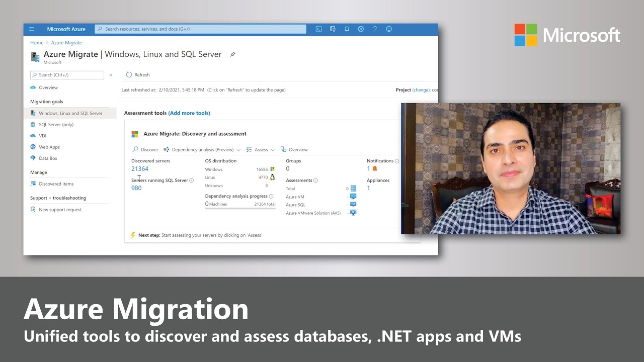
Task: Open the 980 servers running SQL Server count
Action: point(136,188)
